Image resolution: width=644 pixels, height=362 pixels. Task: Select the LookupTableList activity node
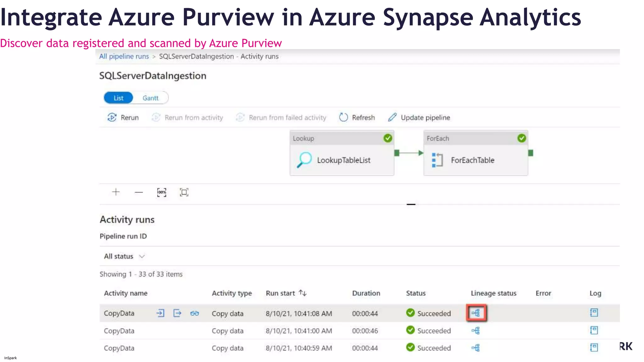point(342,153)
